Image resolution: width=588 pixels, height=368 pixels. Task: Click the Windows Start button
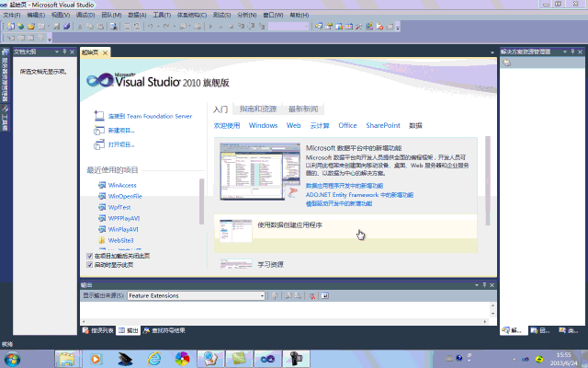pyautogui.click(x=12, y=360)
